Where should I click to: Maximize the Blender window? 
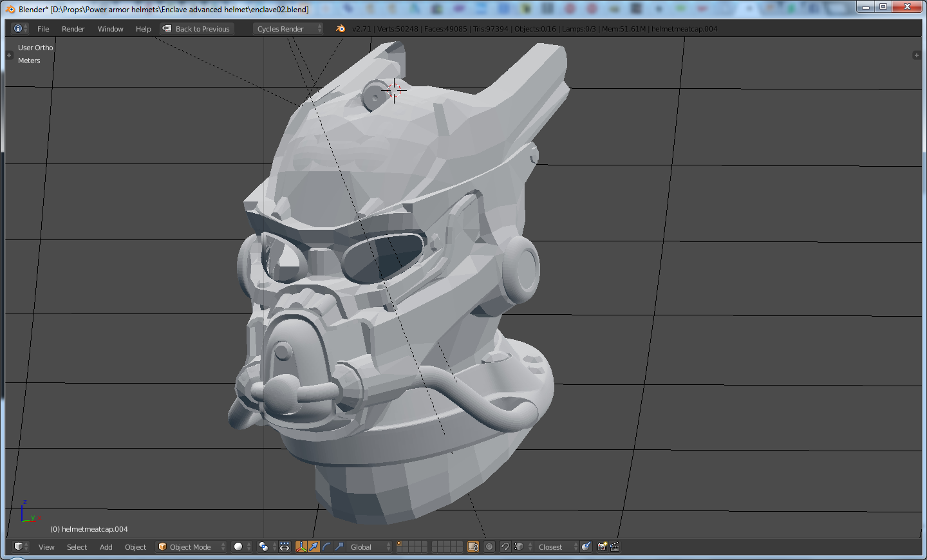(883, 6)
